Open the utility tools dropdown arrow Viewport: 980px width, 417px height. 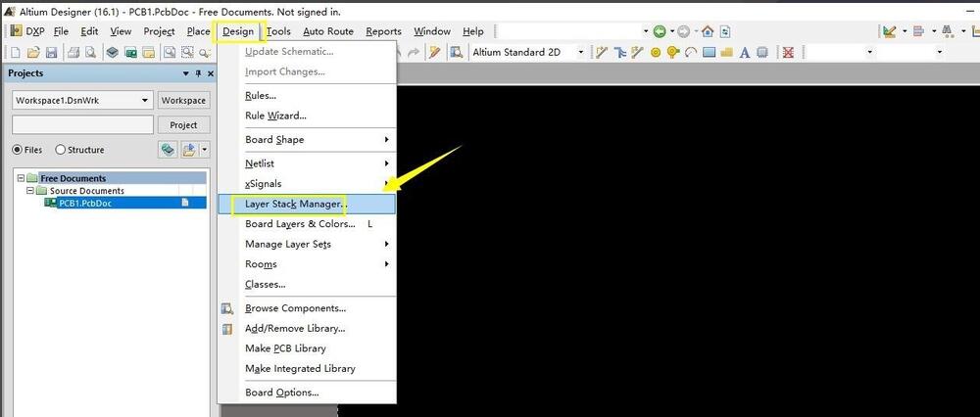tap(905, 31)
